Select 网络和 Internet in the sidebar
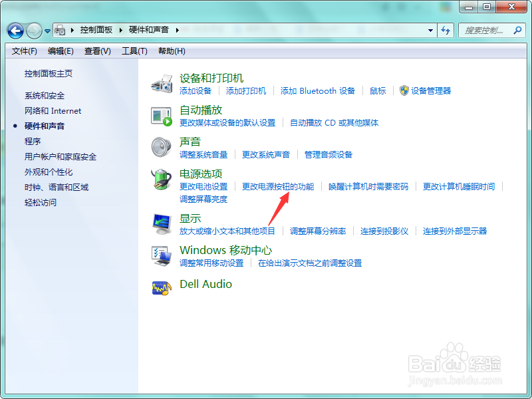Viewport: 532px width, 399px height. [x=53, y=111]
